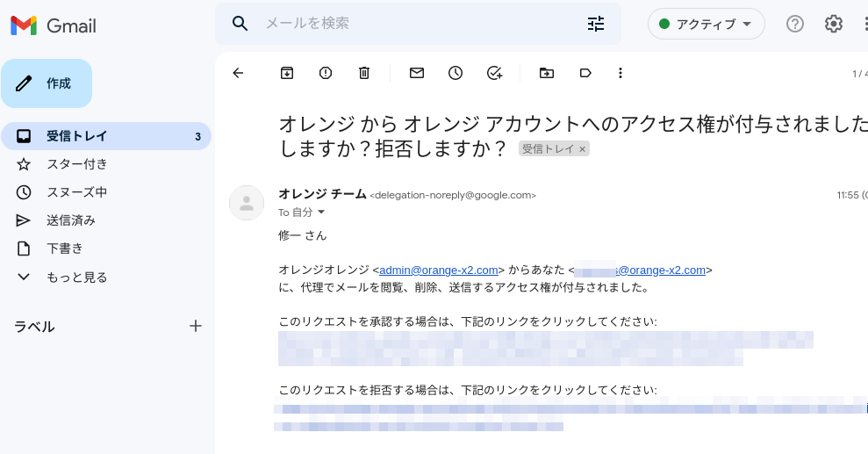Expand the 'To 自分' recipient details arrow
The height and width of the screenshot is (454, 868).
coord(321,213)
